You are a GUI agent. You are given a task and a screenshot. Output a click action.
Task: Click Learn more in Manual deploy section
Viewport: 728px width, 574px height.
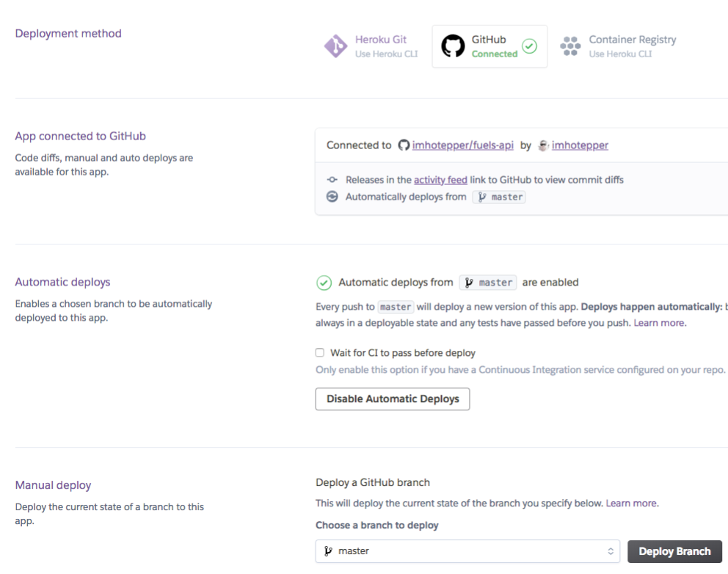click(632, 503)
